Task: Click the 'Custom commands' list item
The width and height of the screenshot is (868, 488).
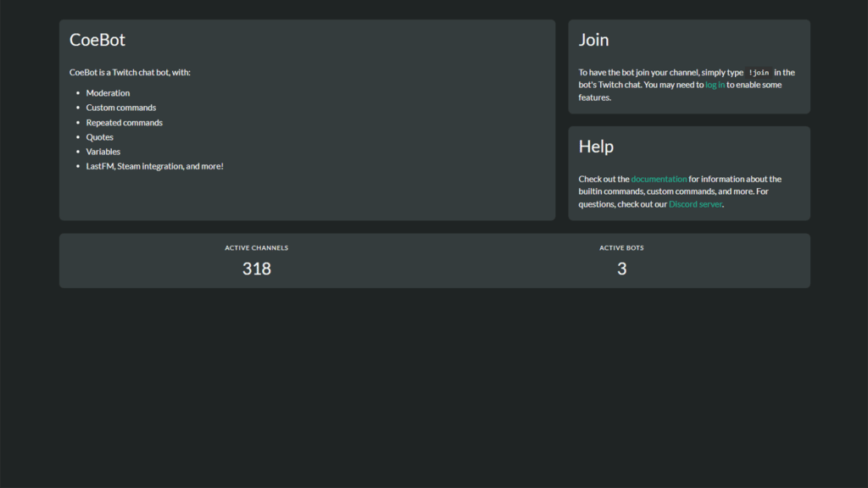Action: [x=120, y=108]
